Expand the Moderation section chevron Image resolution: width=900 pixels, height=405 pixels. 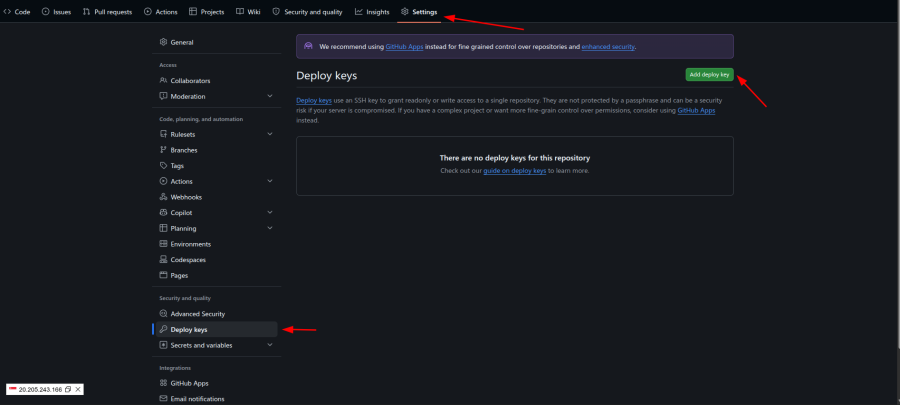[270, 96]
